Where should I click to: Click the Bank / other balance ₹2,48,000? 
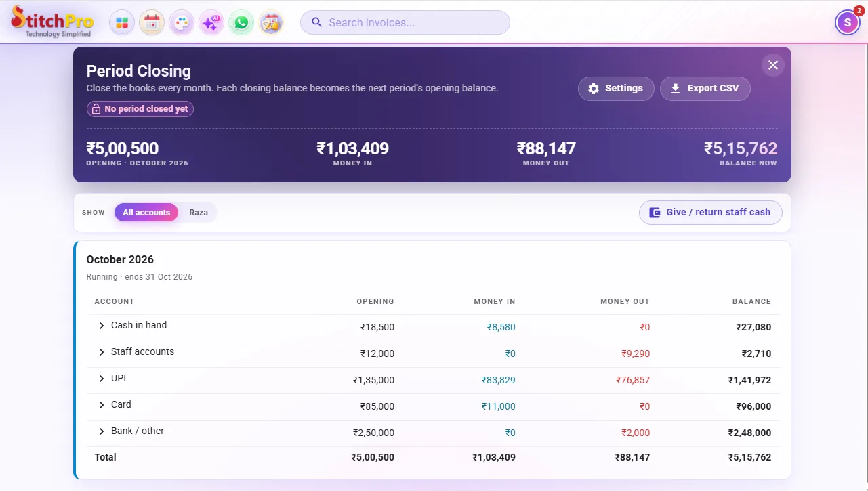(749, 433)
